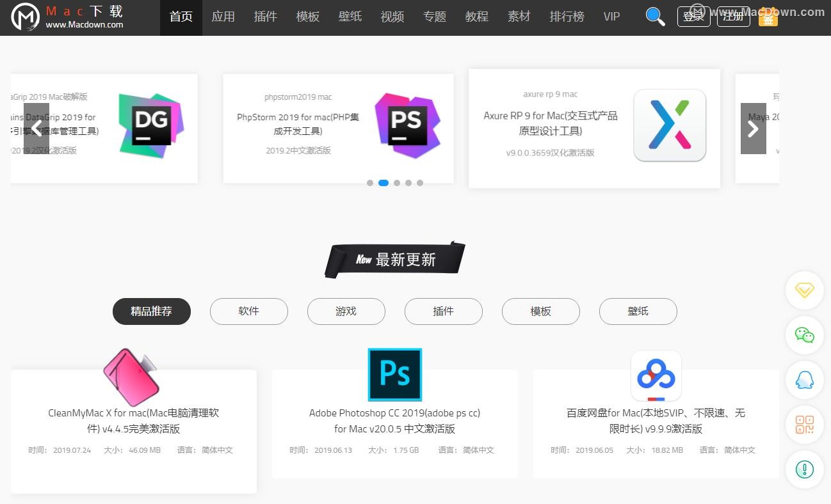
Task: Open the 应用 navigation item
Action: (x=223, y=17)
